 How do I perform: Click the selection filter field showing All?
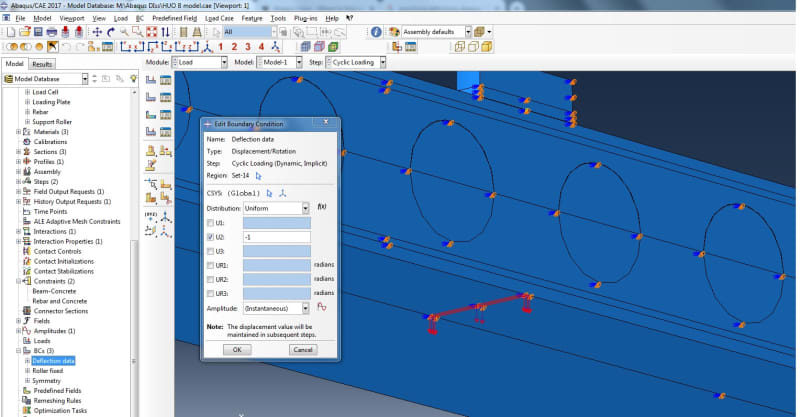coord(250,32)
